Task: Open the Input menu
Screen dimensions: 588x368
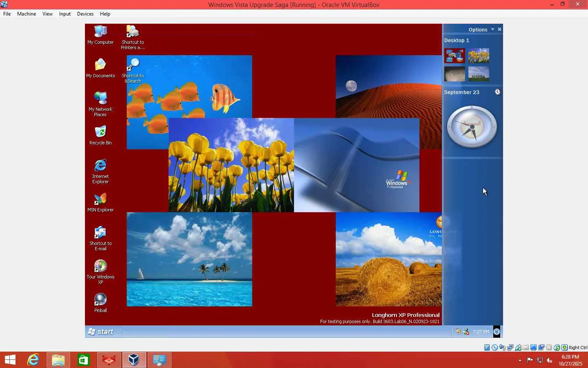Action: click(x=65, y=14)
